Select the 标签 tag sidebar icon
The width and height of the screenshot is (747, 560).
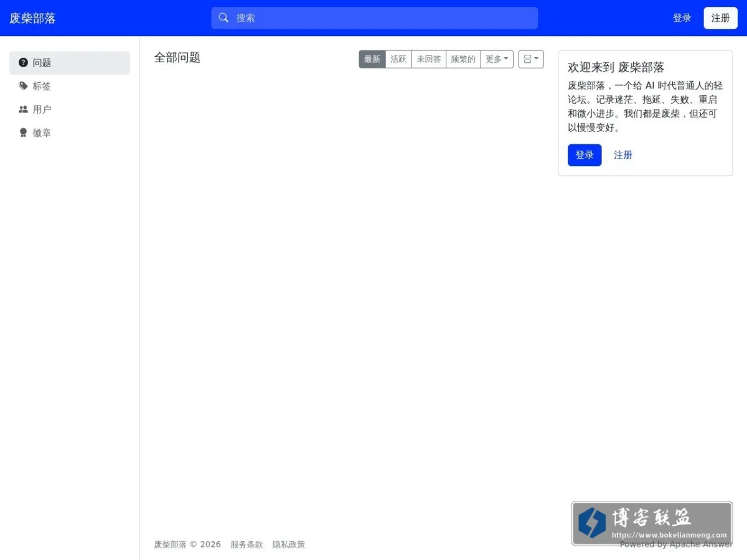point(24,86)
